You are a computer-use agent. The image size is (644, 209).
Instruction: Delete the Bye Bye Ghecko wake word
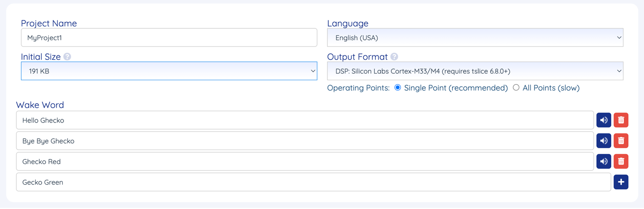pyautogui.click(x=621, y=141)
